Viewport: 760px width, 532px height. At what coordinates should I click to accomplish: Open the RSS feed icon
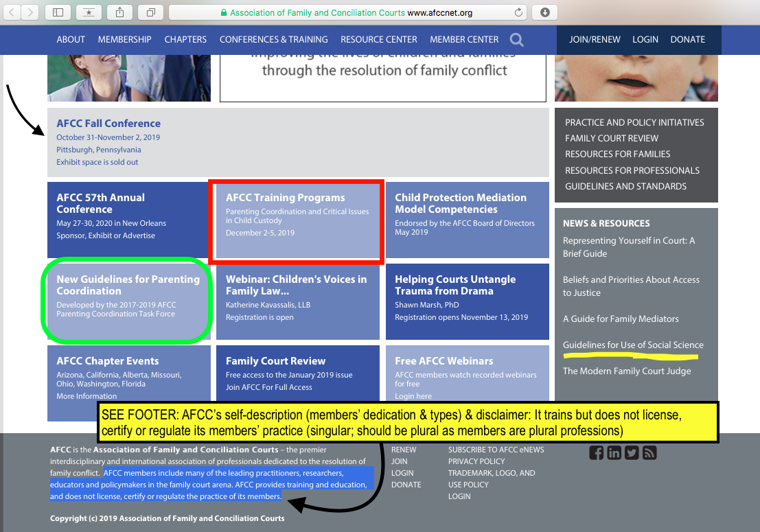(x=649, y=452)
